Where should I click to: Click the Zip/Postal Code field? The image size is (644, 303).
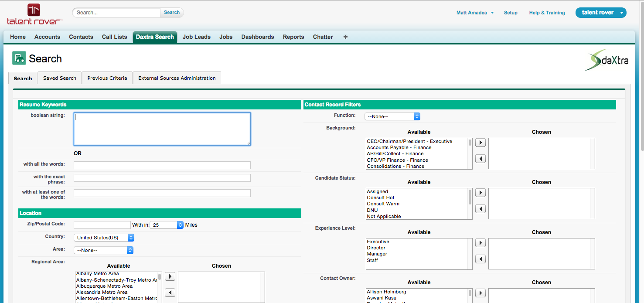(102, 225)
